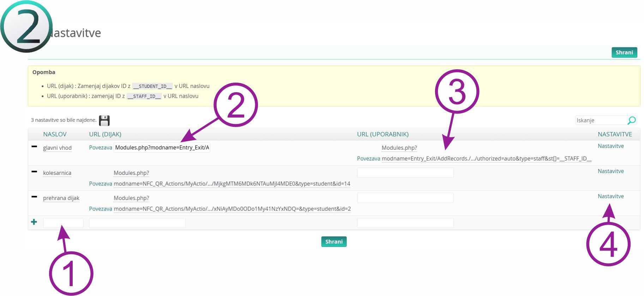This screenshot has width=644, height=296.
Task: Open the kolesarnica student Povezava link
Action: point(100,184)
